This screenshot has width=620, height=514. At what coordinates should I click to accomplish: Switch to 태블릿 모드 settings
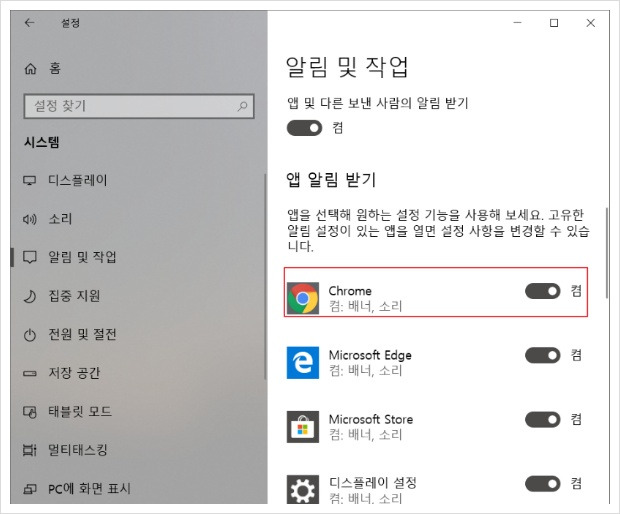pyautogui.click(x=80, y=412)
